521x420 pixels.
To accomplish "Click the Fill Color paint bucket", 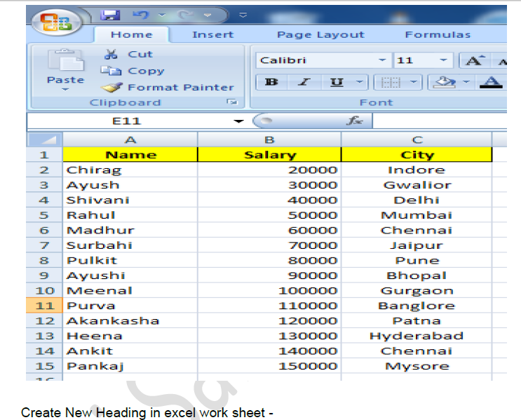I will click(x=445, y=82).
